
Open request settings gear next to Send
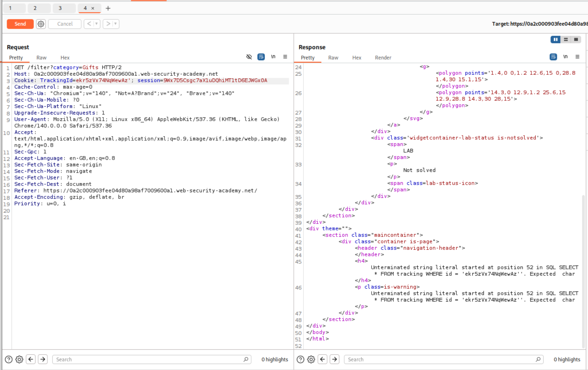[41, 24]
